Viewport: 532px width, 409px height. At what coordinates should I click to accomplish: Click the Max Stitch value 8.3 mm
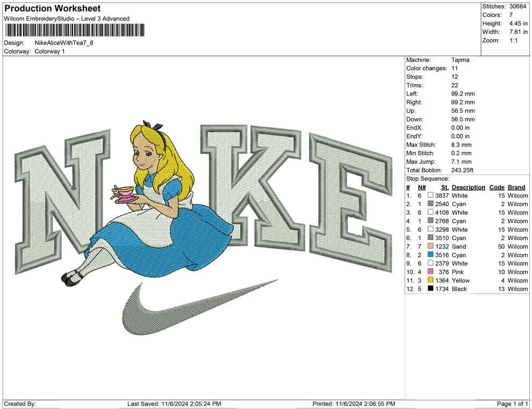461,145
